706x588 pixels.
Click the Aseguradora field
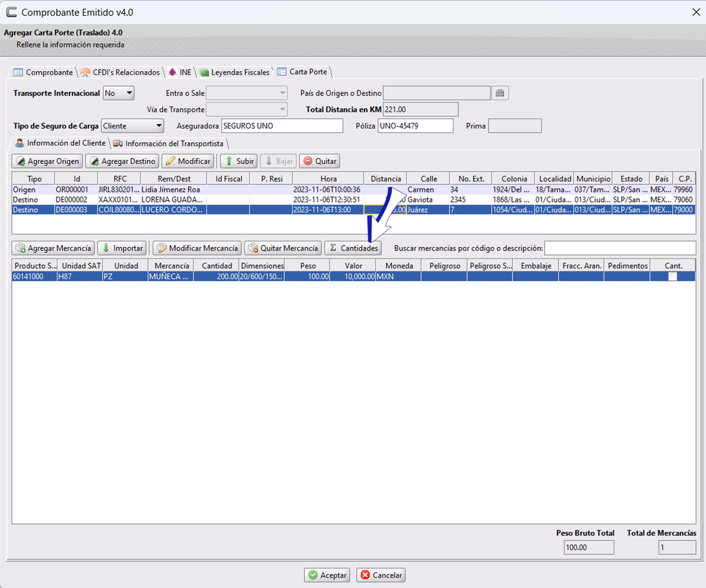(x=282, y=125)
